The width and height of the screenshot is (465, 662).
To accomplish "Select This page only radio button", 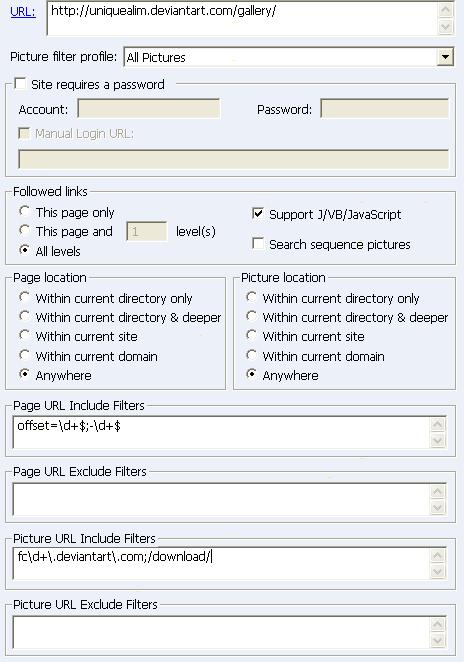I will 24,211.
